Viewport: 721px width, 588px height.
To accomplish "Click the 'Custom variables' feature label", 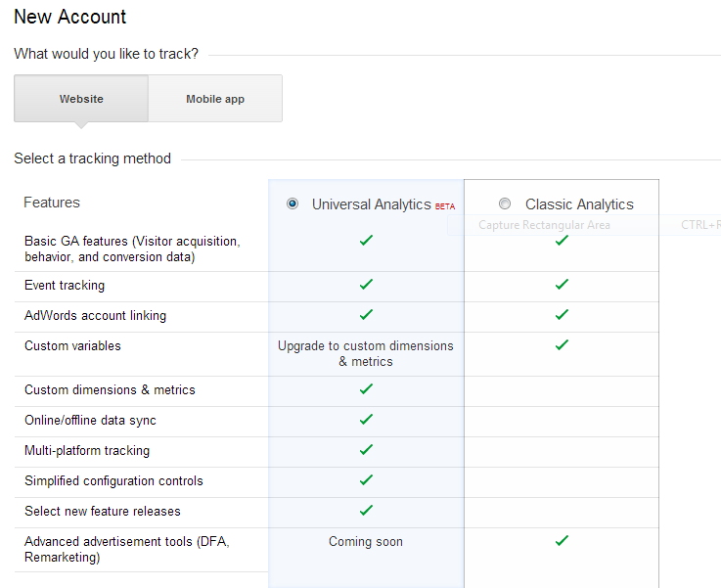I will pyautogui.click(x=72, y=345).
